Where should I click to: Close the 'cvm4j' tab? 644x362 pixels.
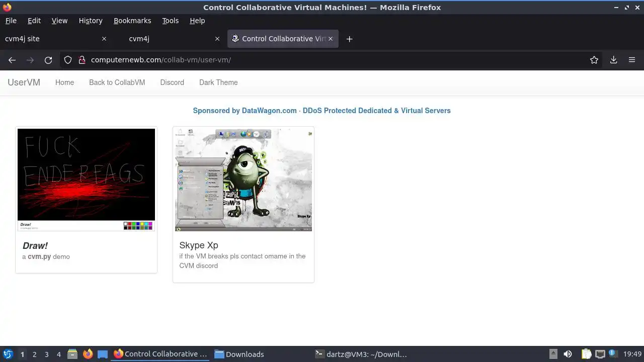(x=217, y=39)
